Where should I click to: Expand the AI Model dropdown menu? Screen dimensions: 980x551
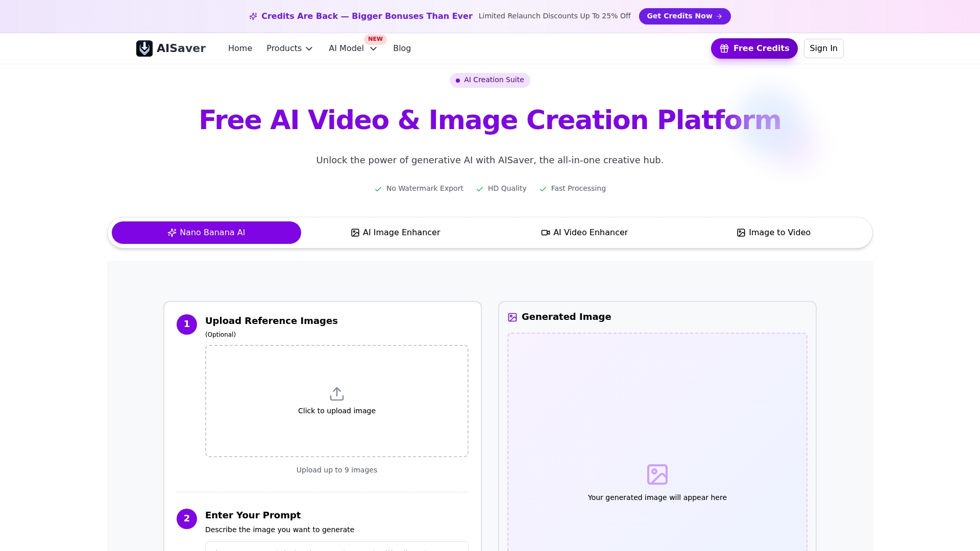[x=353, y=48]
